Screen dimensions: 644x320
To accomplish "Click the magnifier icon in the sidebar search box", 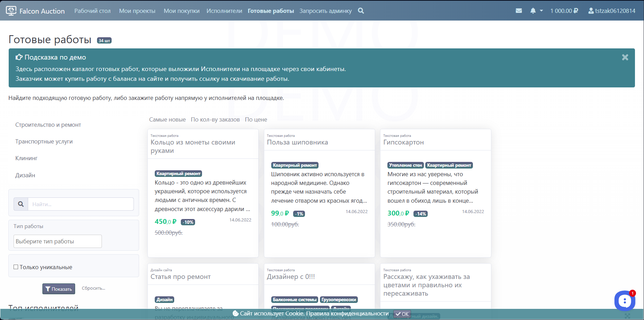I will 21,204.
